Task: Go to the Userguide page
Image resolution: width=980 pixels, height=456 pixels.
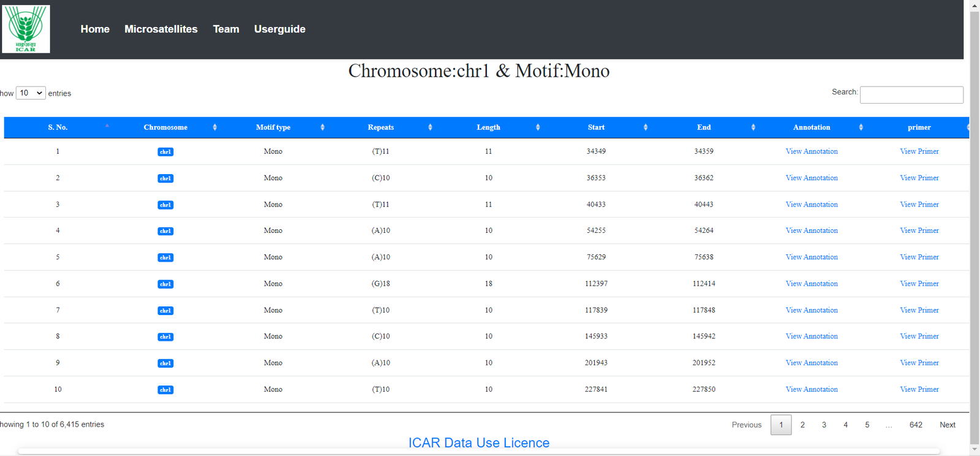Action: click(279, 29)
